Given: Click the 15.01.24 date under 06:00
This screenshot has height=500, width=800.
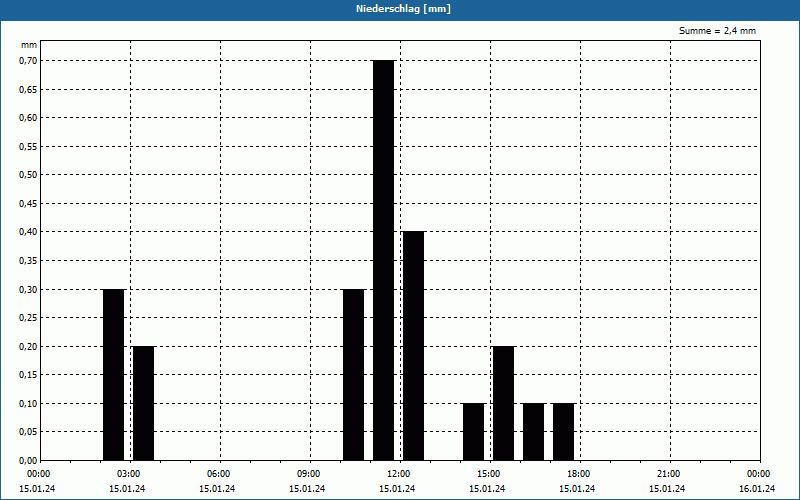Looking at the screenshot, I should coord(217,489).
